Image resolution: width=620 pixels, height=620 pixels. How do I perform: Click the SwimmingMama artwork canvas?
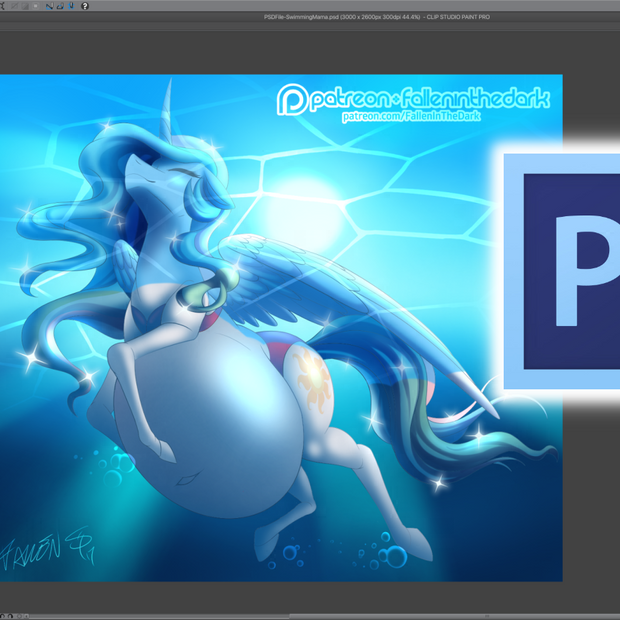281,328
